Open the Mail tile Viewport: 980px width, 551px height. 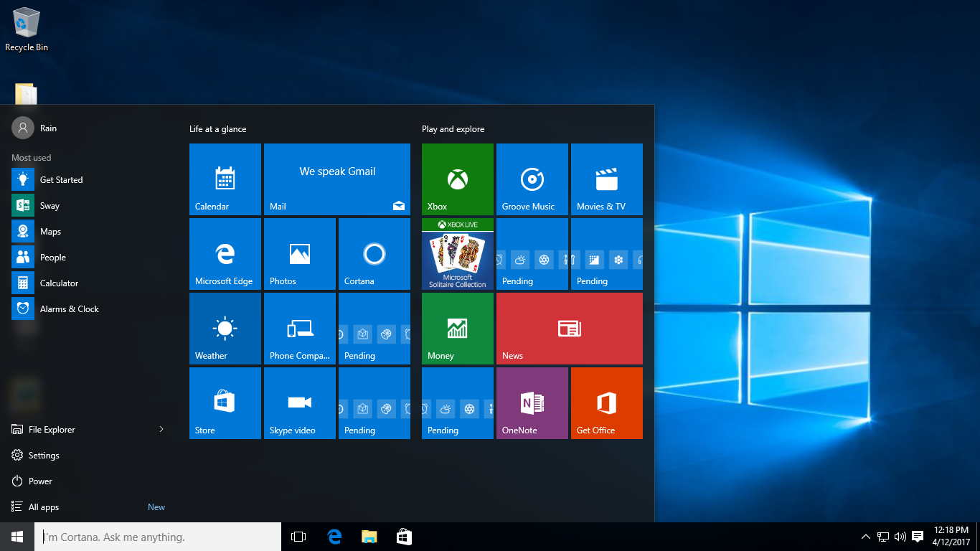337,179
